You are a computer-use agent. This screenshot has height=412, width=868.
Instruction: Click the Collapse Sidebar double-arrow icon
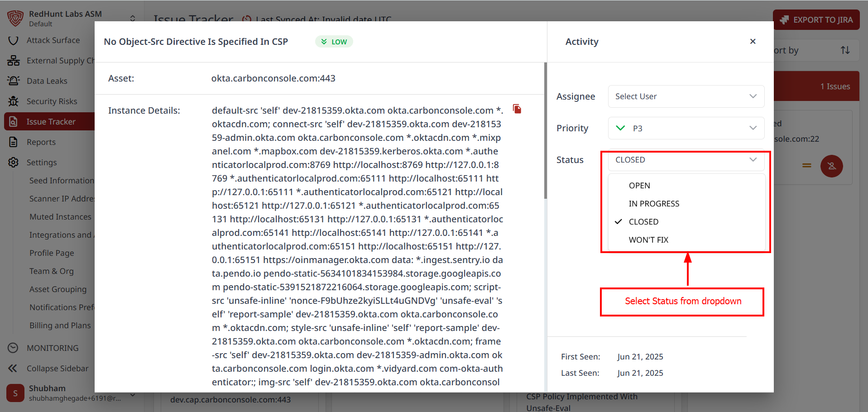pos(13,369)
